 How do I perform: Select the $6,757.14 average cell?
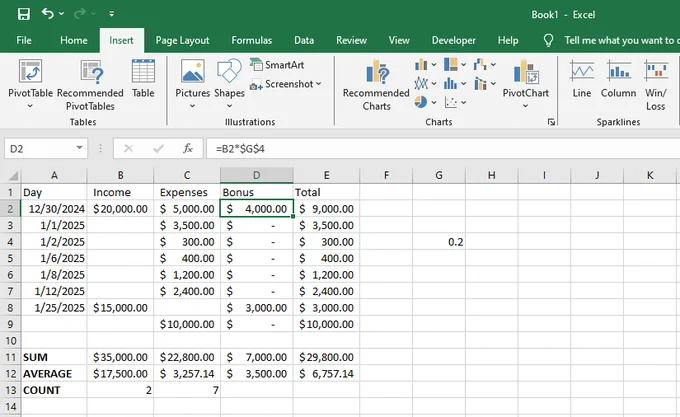click(327, 374)
